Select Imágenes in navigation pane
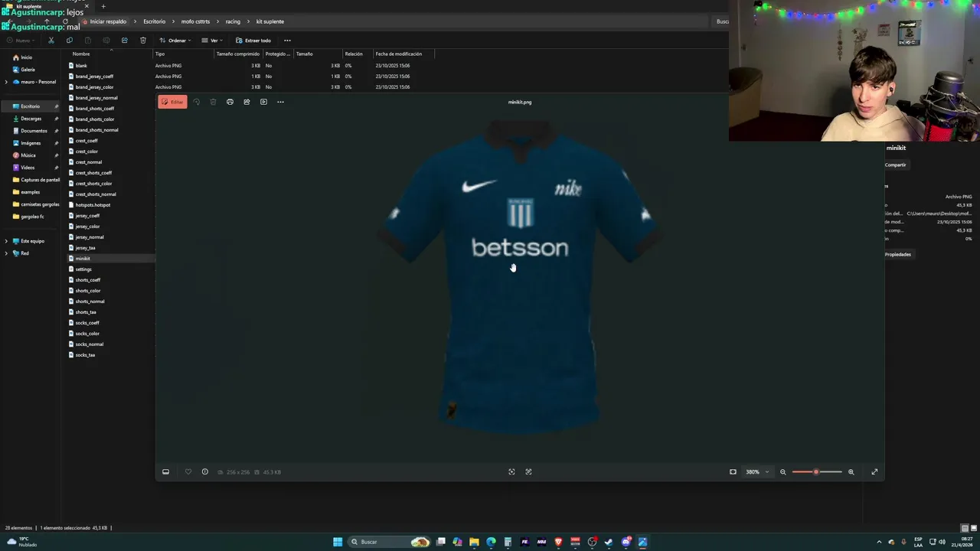This screenshot has width=980, height=551. coord(31,143)
